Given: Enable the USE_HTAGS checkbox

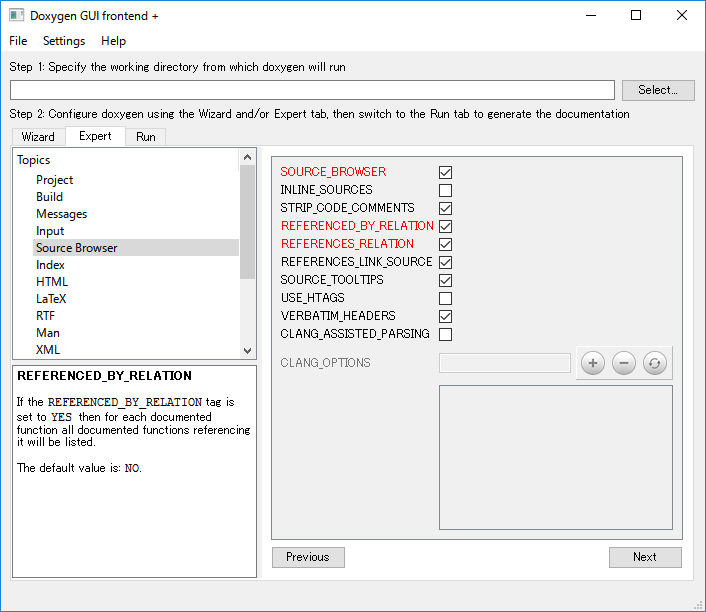Looking at the screenshot, I should 445,298.
